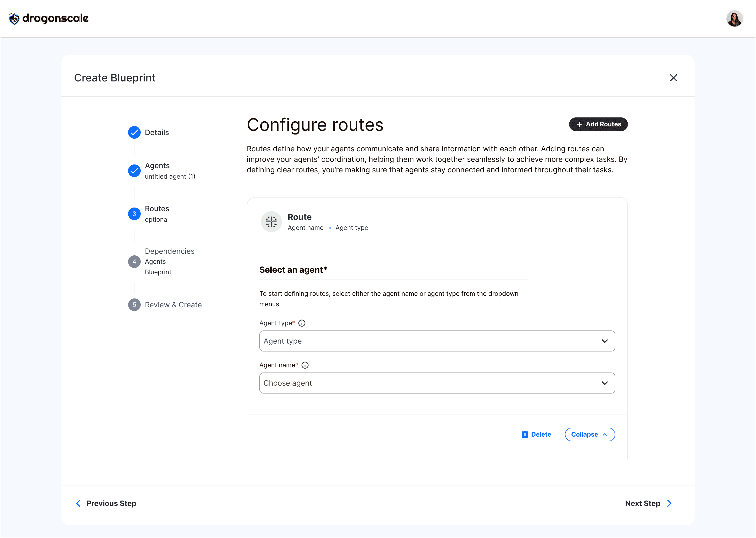Collapse the Route card

coord(590,434)
